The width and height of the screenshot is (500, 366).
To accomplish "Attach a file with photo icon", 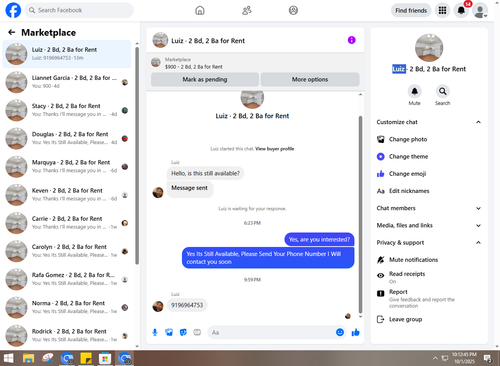I will 169,332.
